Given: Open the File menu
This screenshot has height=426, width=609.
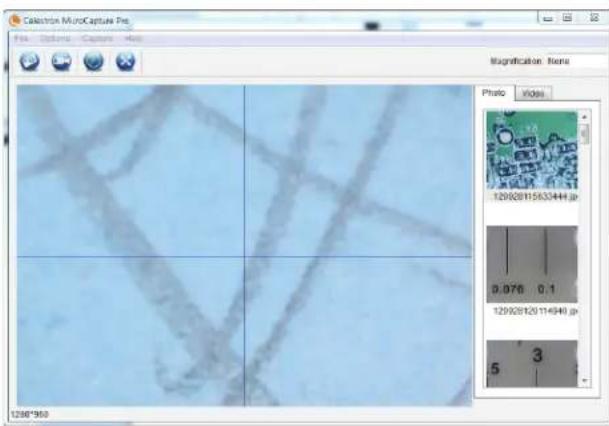Looking at the screenshot, I should (x=21, y=38).
